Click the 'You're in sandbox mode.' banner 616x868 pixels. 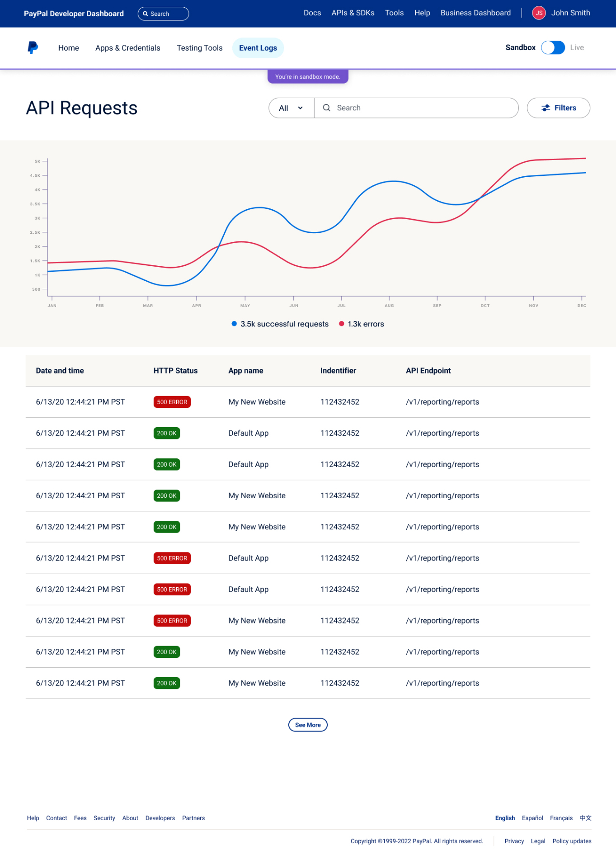pos(308,76)
